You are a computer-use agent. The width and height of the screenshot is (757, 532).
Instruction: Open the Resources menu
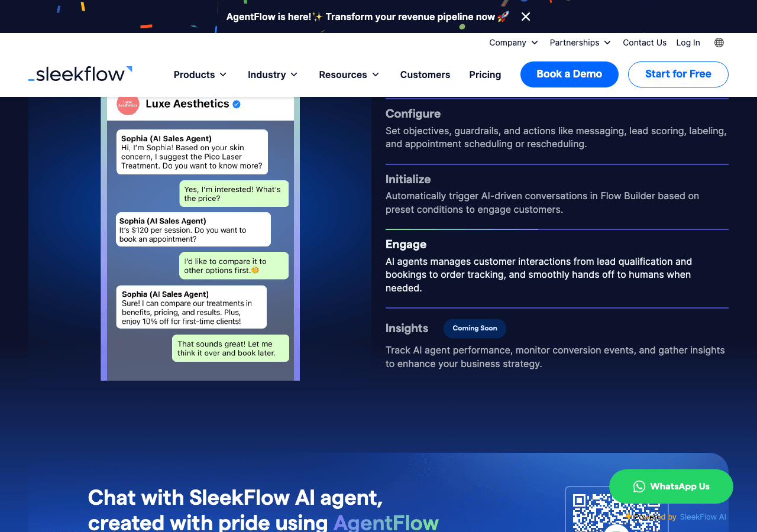[x=349, y=74]
